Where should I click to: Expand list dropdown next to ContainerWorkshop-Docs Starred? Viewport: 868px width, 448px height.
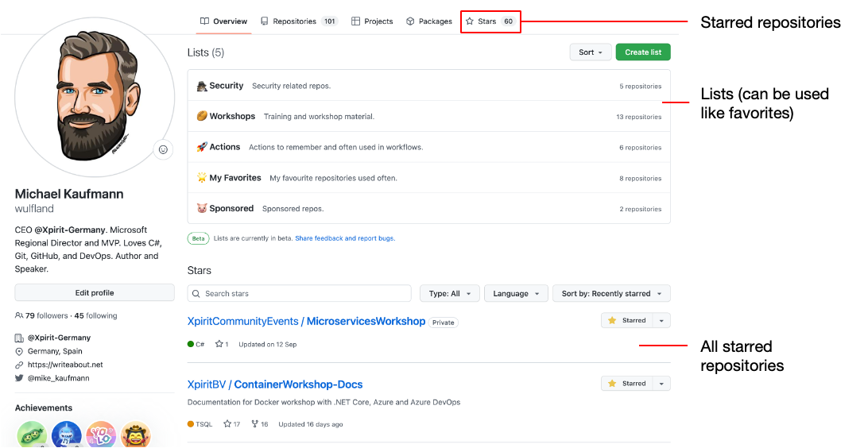[661, 384]
